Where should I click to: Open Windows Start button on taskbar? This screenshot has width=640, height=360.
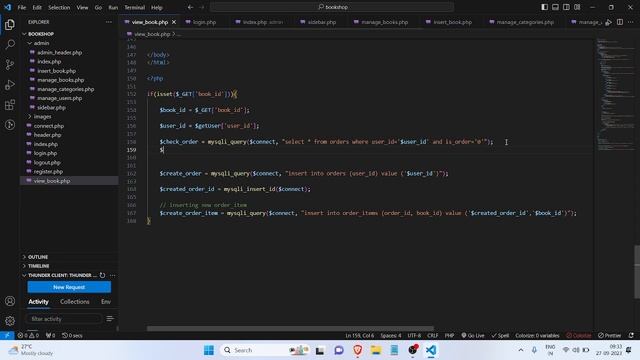point(209,350)
